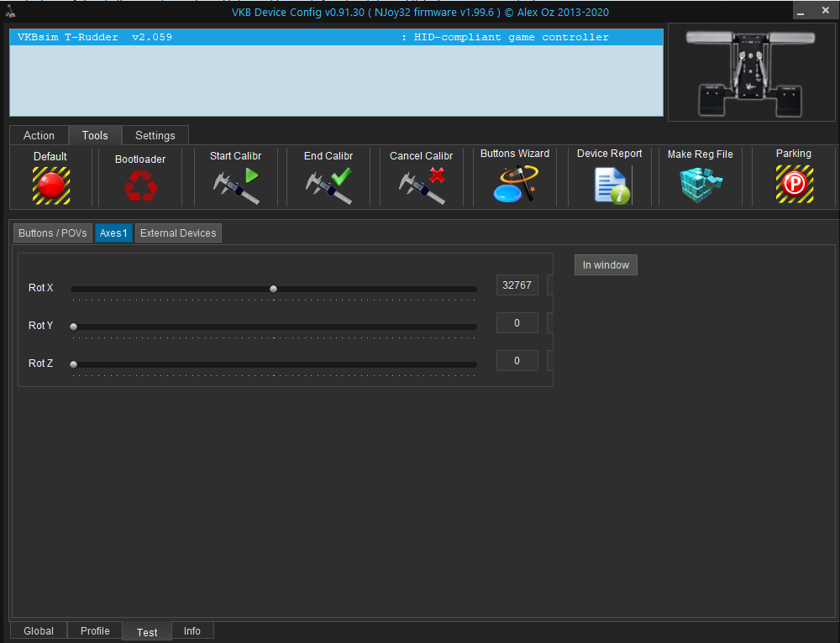This screenshot has height=643, width=840.
Task: Minimize the VKB Device Config window
Action: pyautogui.click(x=801, y=12)
